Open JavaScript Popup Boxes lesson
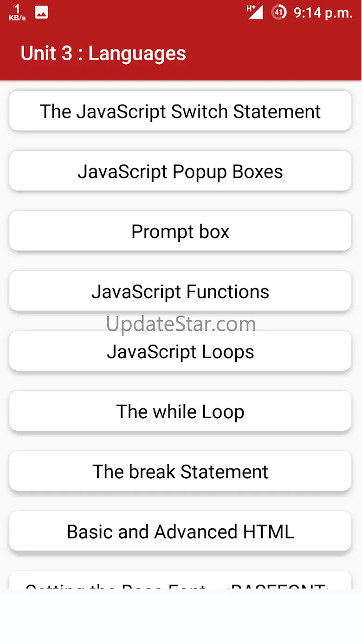This screenshot has width=362, height=644. (180, 171)
